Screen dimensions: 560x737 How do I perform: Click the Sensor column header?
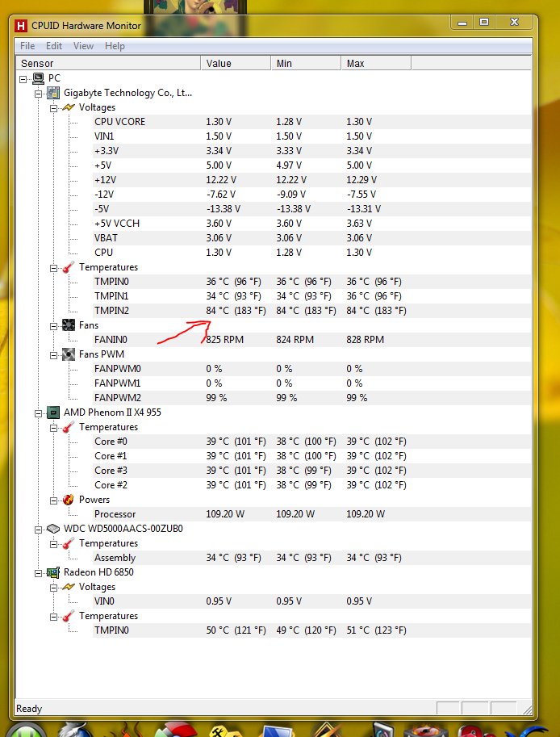[108, 64]
